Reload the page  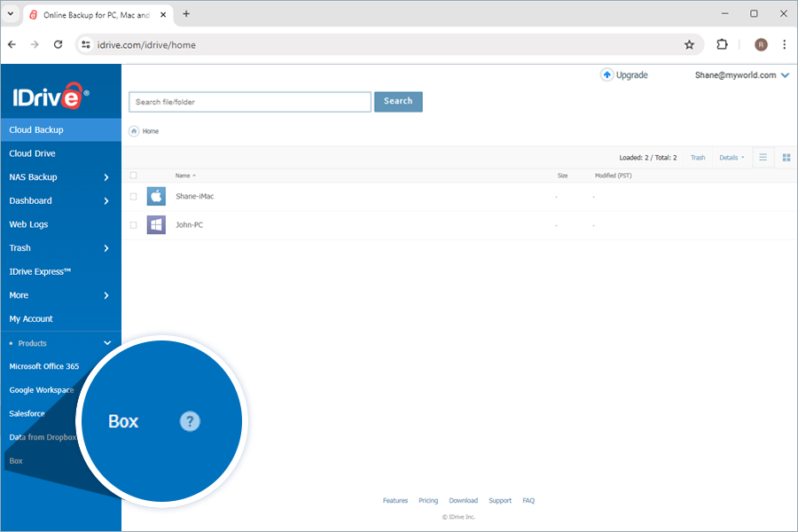58,45
